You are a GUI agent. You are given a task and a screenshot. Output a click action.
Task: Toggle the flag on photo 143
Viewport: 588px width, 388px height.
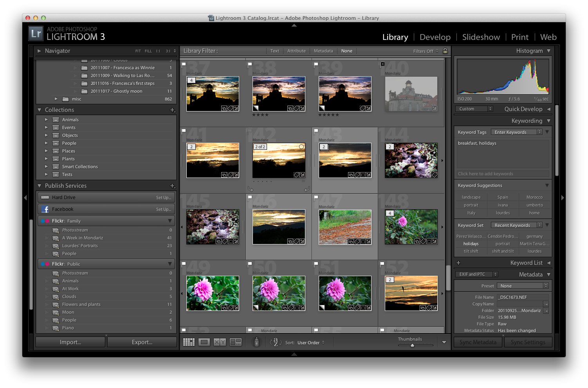coord(316,131)
